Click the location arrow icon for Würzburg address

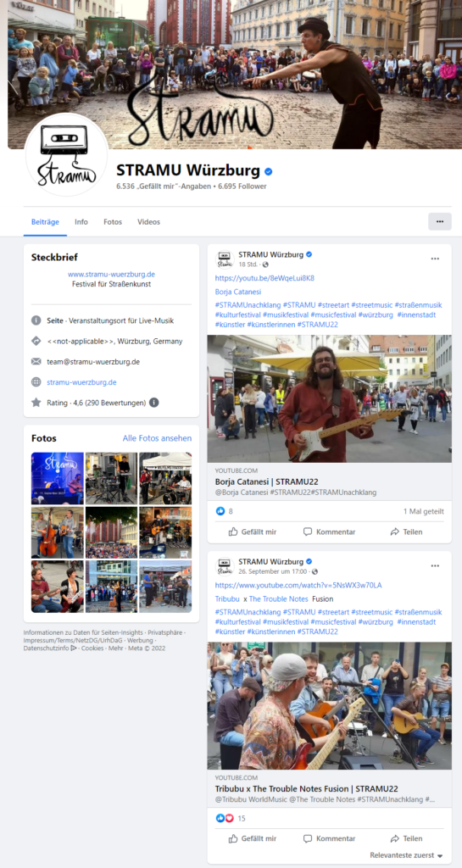pyautogui.click(x=36, y=341)
